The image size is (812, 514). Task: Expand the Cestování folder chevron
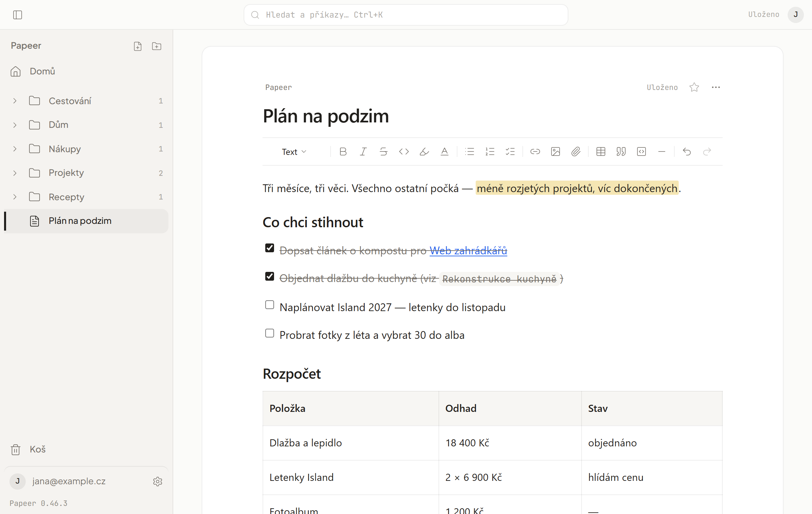click(15, 101)
